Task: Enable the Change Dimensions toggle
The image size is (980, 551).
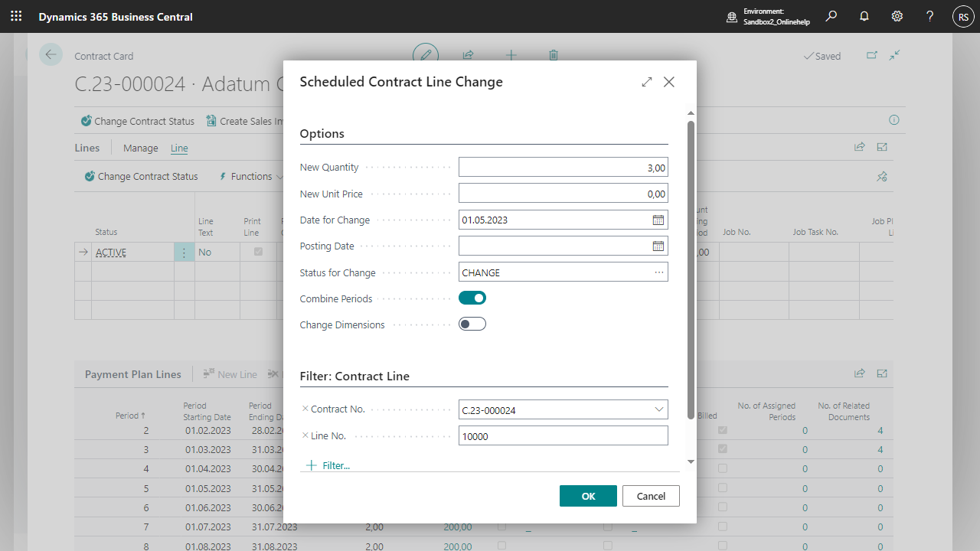Action: (x=472, y=324)
